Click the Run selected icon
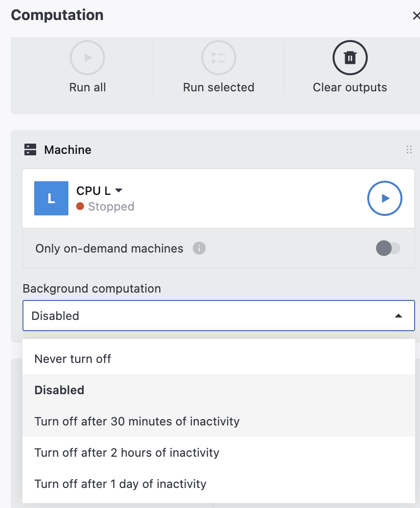The image size is (420, 508). point(218,58)
